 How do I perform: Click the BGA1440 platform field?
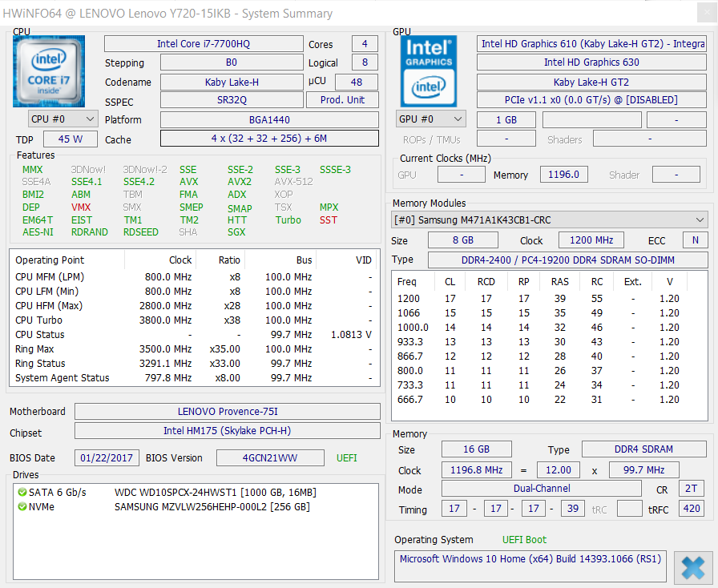click(269, 120)
